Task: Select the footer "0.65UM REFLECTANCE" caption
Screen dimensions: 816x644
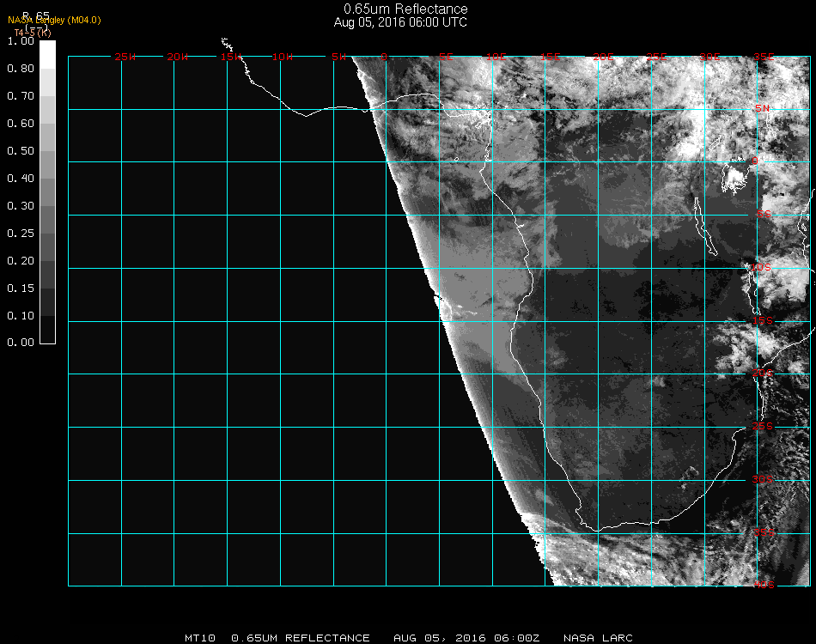Action: [x=301, y=638]
